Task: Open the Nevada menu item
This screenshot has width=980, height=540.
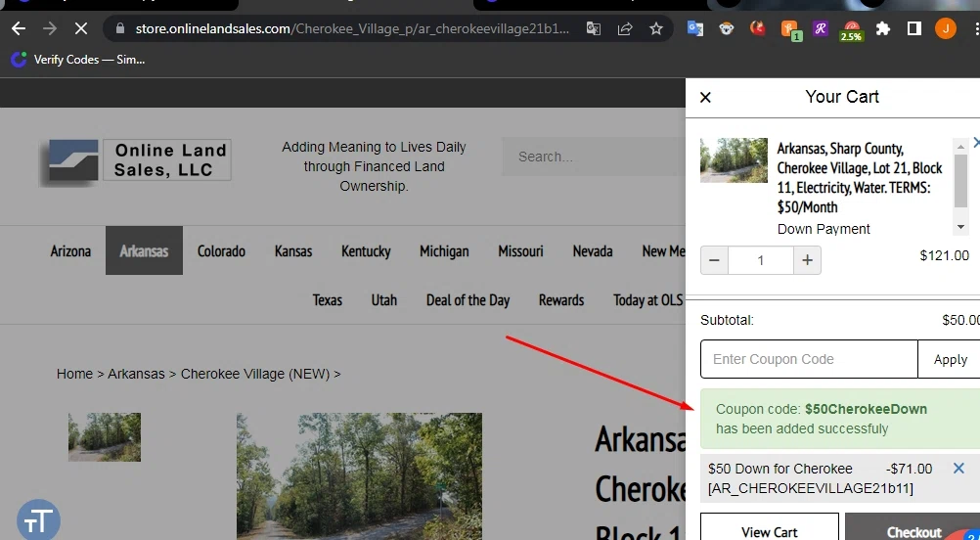Action: (x=593, y=251)
